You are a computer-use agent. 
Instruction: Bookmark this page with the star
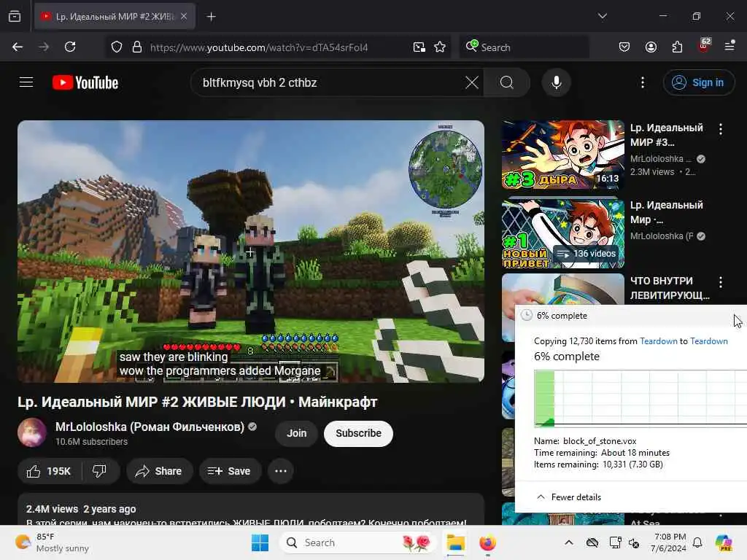(x=440, y=47)
